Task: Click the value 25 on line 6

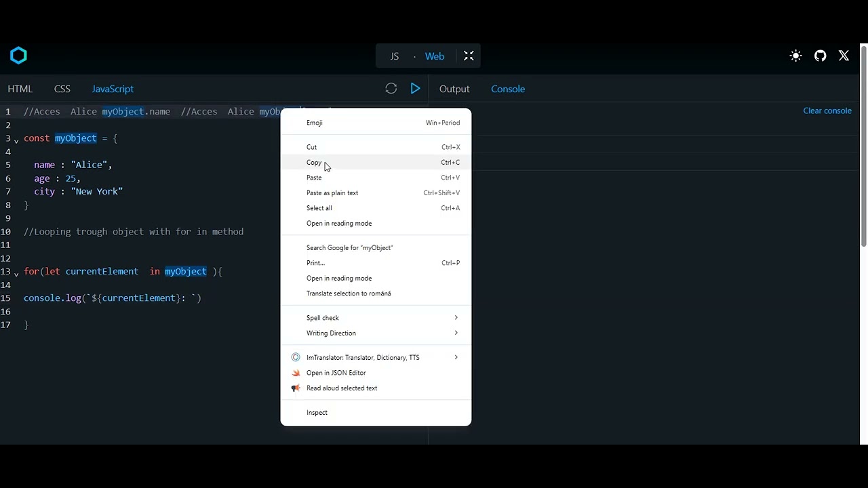Action: tap(71, 178)
